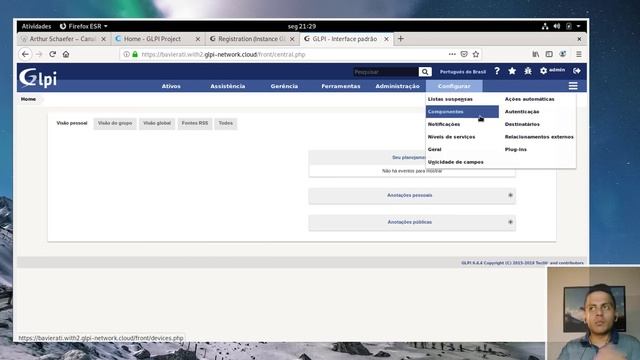640x360 pixels.
Task: Switch to Visão do grupo tab
Action: point(115,123)
